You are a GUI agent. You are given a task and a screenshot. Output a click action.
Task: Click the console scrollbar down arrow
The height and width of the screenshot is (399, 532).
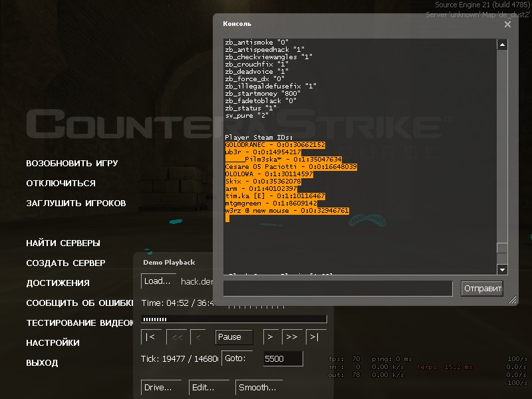click(x=502, y=270)
